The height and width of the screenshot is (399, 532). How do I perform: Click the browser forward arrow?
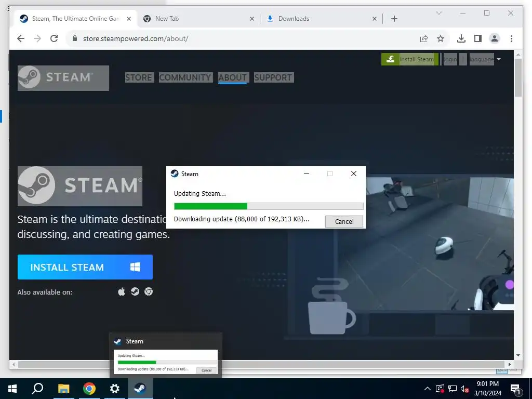point(37,38)
